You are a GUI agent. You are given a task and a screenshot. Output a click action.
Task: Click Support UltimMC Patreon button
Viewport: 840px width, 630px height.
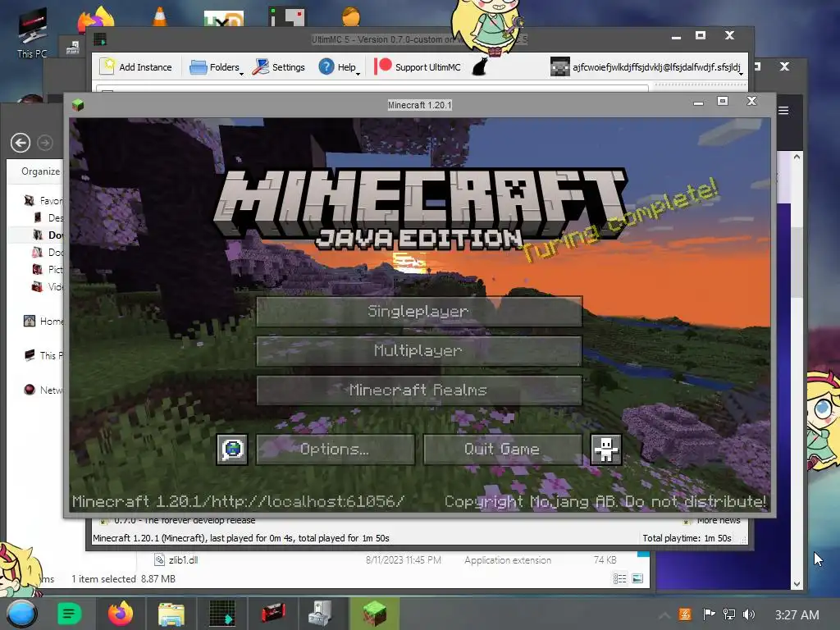(418, 67)
